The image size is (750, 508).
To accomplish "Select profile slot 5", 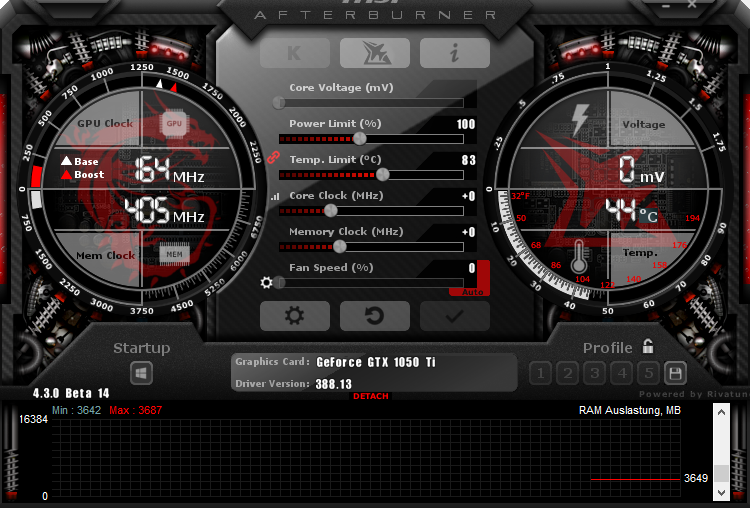I will point(649,373).
